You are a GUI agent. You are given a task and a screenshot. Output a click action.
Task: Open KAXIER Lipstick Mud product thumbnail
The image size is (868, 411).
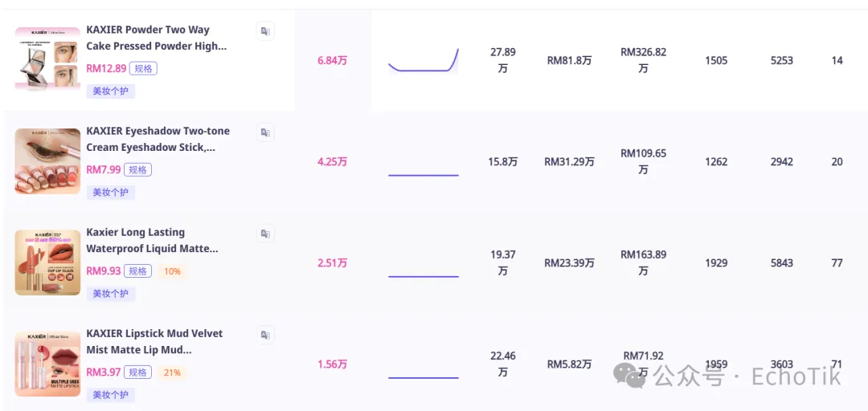click(47, 364)
